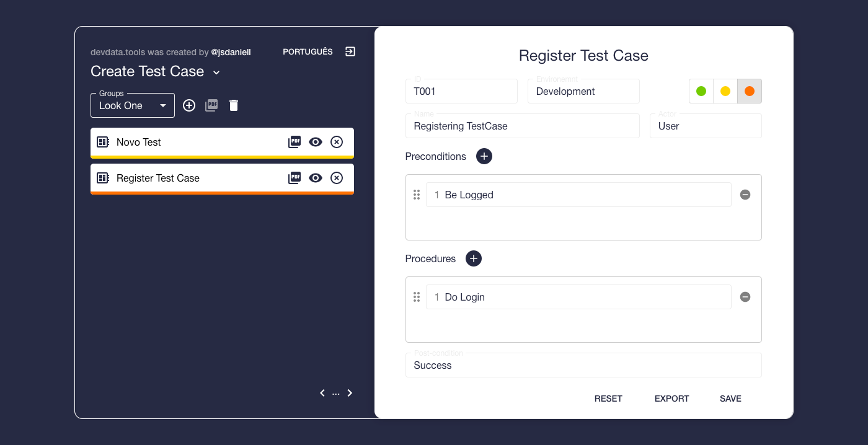Add a new precondition with the plus icon
The image size is (868, 445).
[x=484, y=156]
